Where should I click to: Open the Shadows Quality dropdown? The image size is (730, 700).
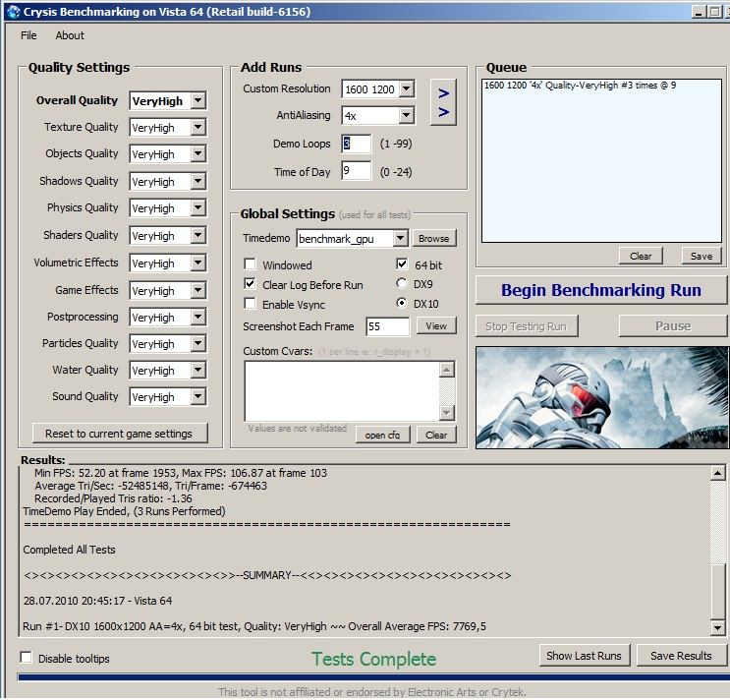click(197, 181)
